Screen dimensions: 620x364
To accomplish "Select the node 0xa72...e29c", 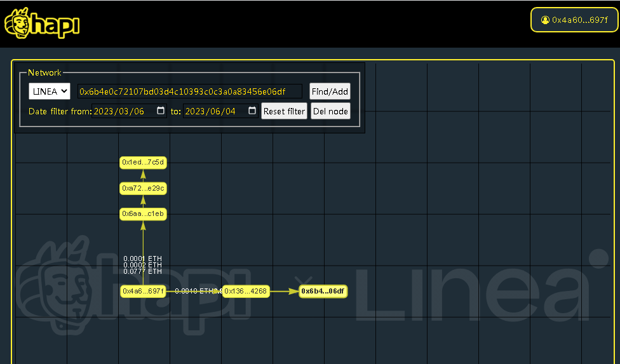I will click(143, 189).
